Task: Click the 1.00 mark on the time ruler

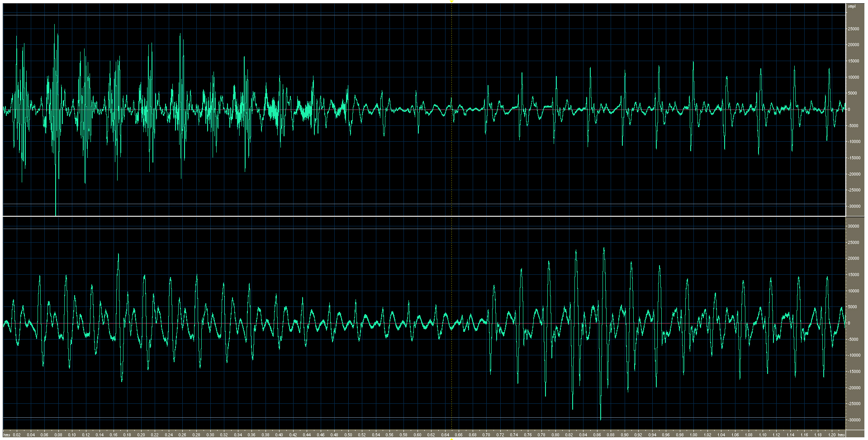Action: pos(693,435)
